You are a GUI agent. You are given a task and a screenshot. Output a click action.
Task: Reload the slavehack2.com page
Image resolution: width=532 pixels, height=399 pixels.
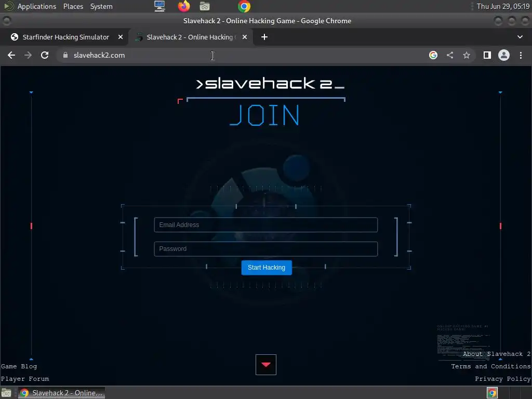pos(45,55)
